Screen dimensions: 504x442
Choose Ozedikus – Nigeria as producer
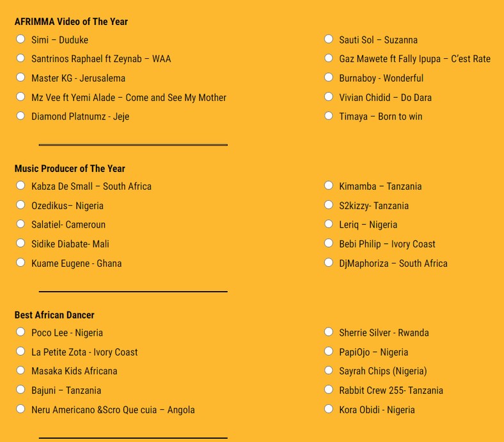coord(20,205)
